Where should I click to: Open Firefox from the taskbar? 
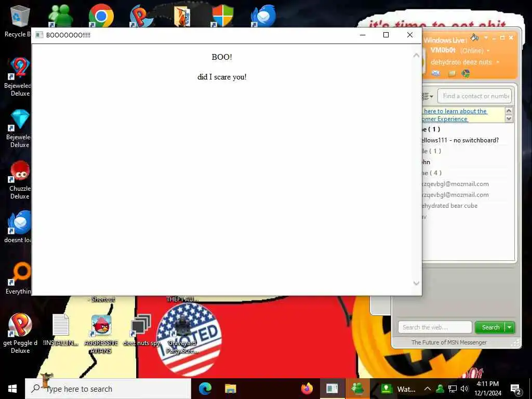[307, 389]
